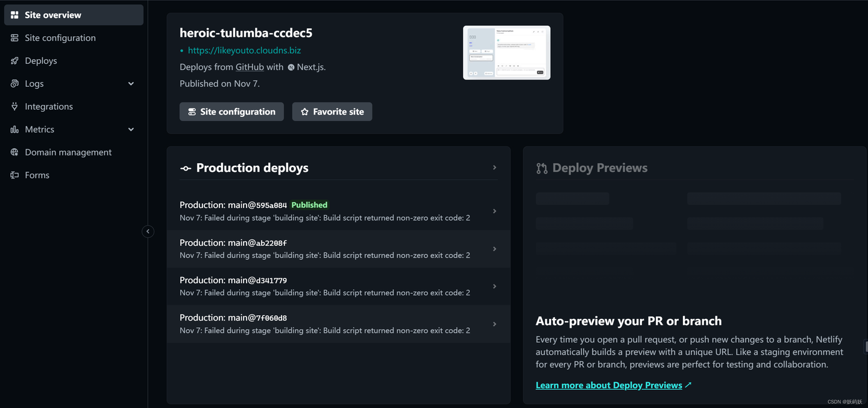Click the Forms sidebar icon
868x408 pixels.
[14, 175]
